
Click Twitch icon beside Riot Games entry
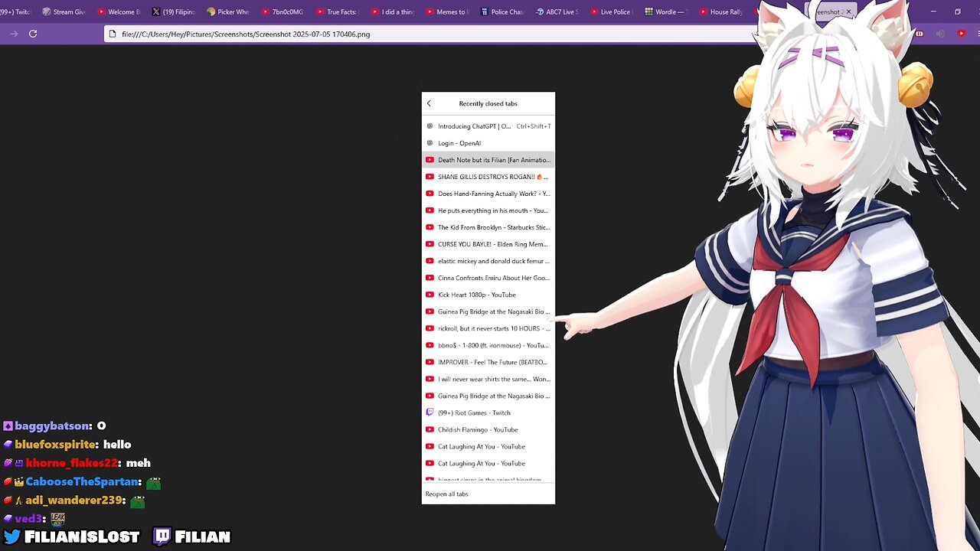click(x=430, y=412)
